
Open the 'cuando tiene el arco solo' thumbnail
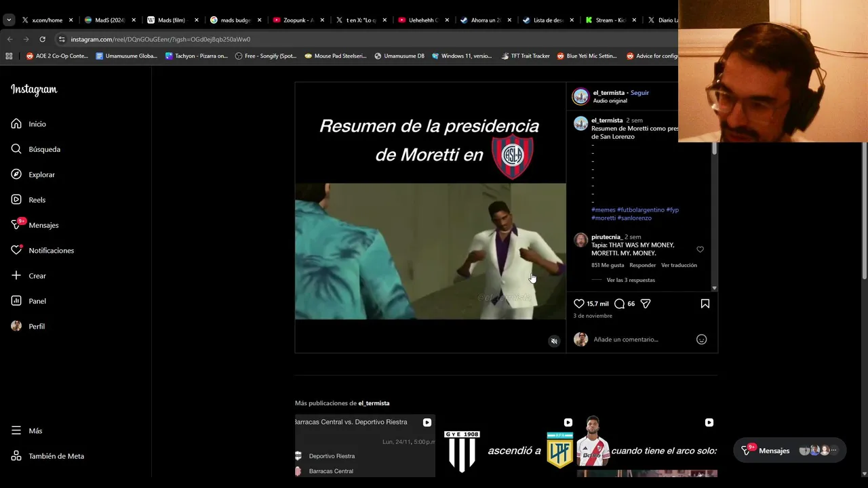647,446
